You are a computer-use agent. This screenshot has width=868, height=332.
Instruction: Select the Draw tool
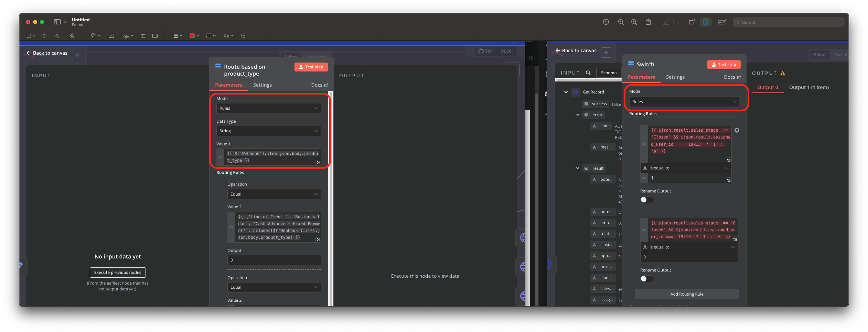[72, 36]
